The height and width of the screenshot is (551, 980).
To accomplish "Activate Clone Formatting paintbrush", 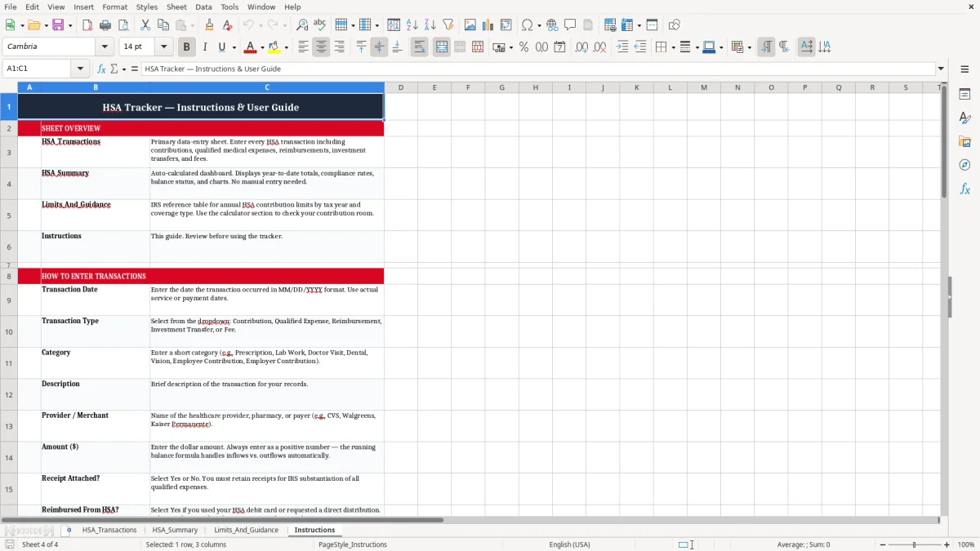I will click(x=209, y=25).
